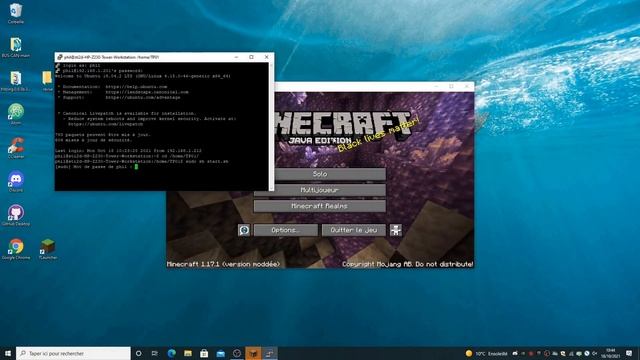Open Minecraft Realms from the menu
This screenshot has height=360, width=640.
(320, 206)
